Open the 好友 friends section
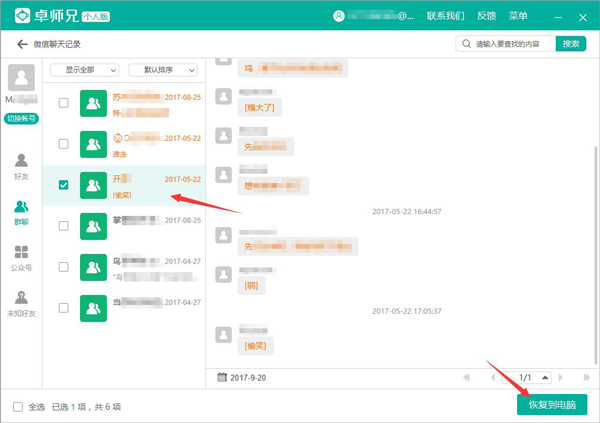The width and height of the screenshot is (600, 423). point(21,167)
